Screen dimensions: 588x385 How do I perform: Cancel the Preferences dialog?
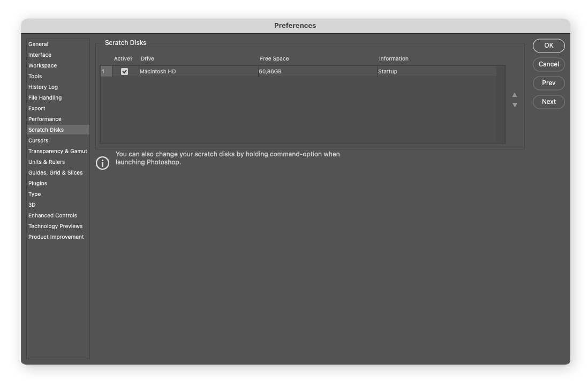pyautogui.click(x=548, y=64)
